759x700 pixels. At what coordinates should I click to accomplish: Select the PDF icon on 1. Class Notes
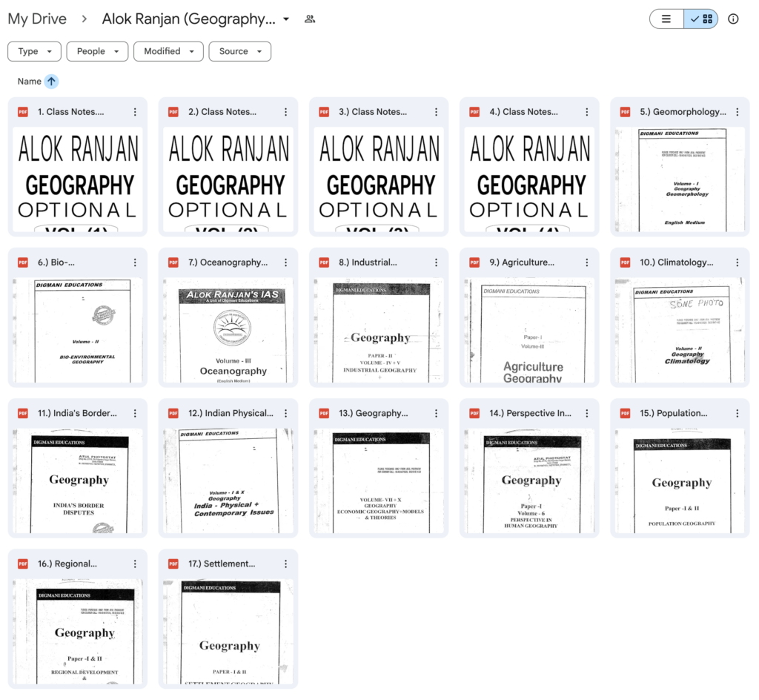[x=21, y=111]
